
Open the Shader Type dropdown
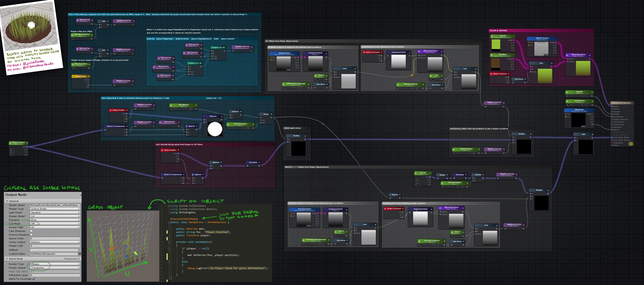(x=55, y=209)
